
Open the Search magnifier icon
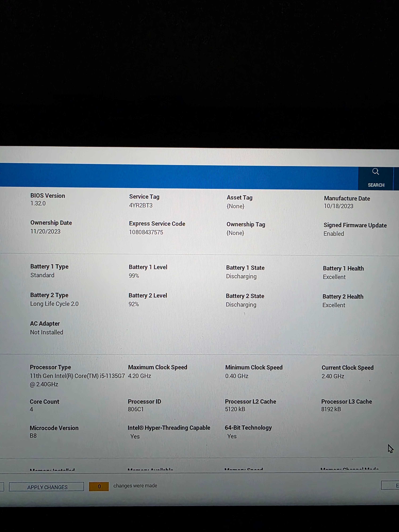(375, 171)
